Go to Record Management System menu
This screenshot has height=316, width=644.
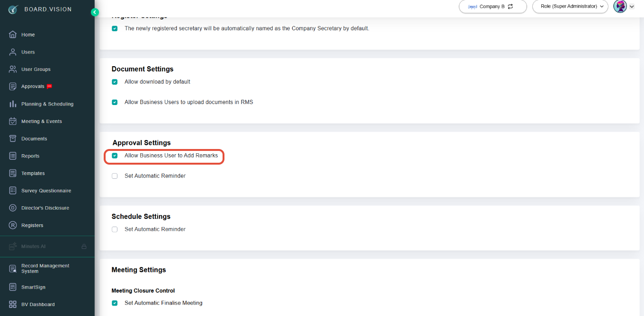click(x=45, y=269)
